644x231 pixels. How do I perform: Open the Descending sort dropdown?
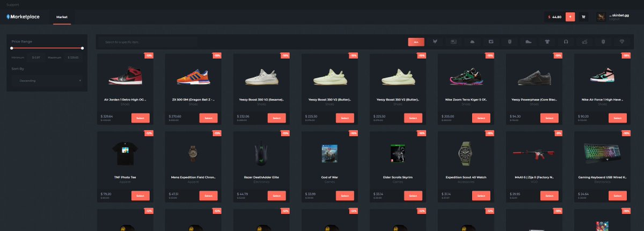click(x=48, y=80)
